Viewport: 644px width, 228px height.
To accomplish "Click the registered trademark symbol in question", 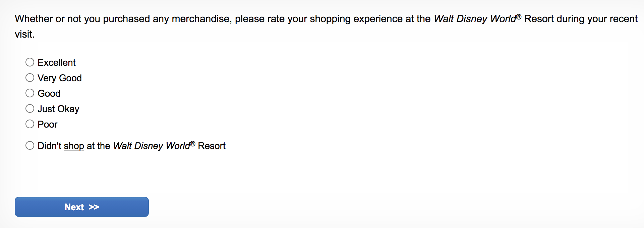I will tap(519, 17).
